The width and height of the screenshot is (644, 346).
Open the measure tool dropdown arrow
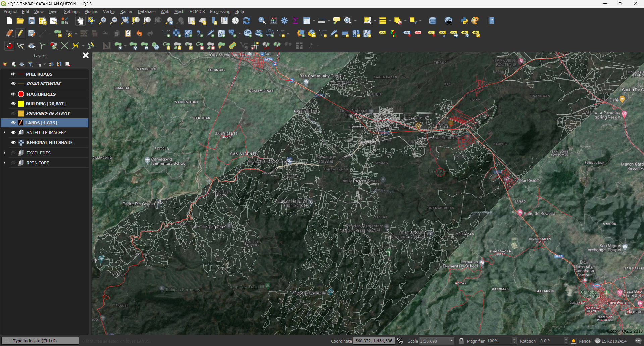point(329,21)
